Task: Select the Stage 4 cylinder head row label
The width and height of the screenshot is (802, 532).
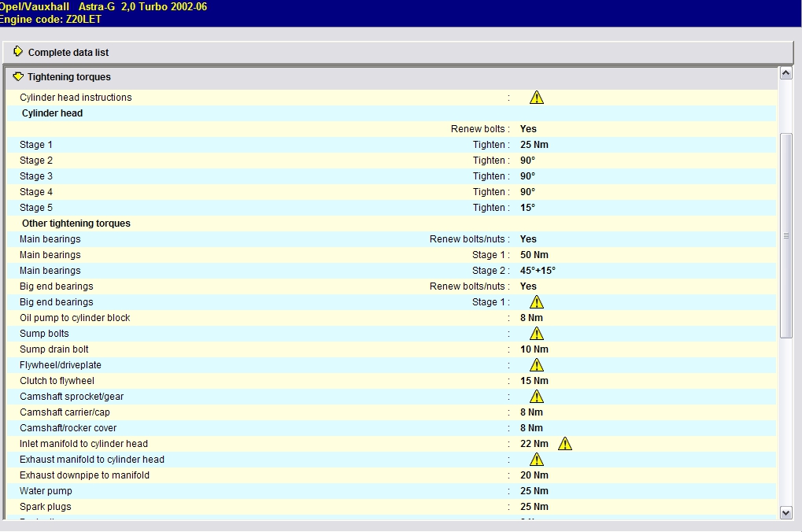Action: 35,192
